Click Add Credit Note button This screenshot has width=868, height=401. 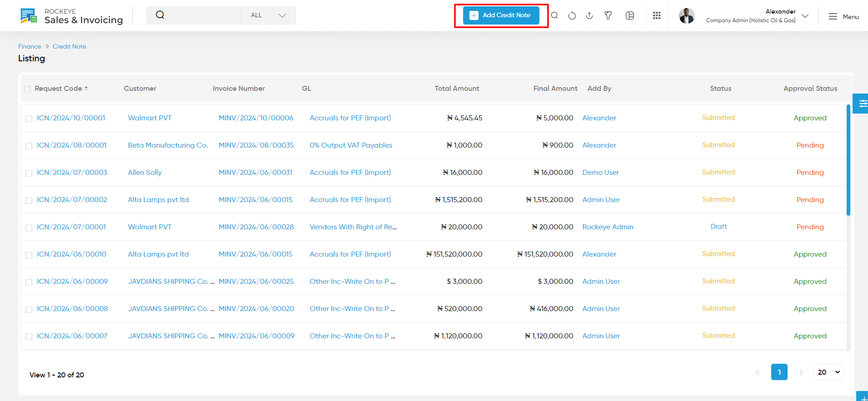pos(501,15)
